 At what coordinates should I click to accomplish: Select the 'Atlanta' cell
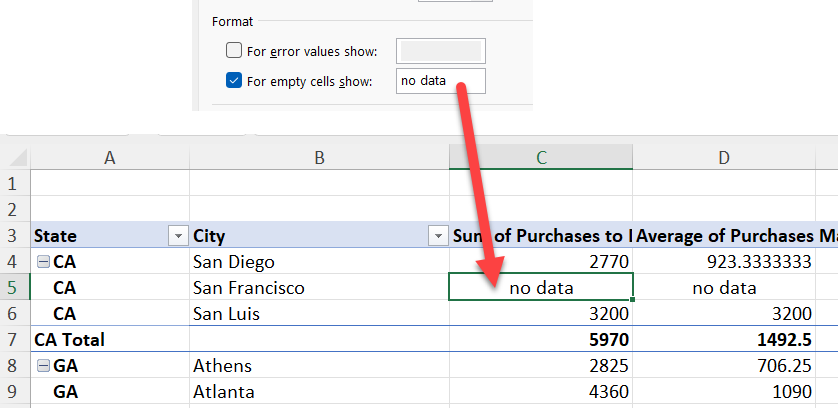point(319,391)
